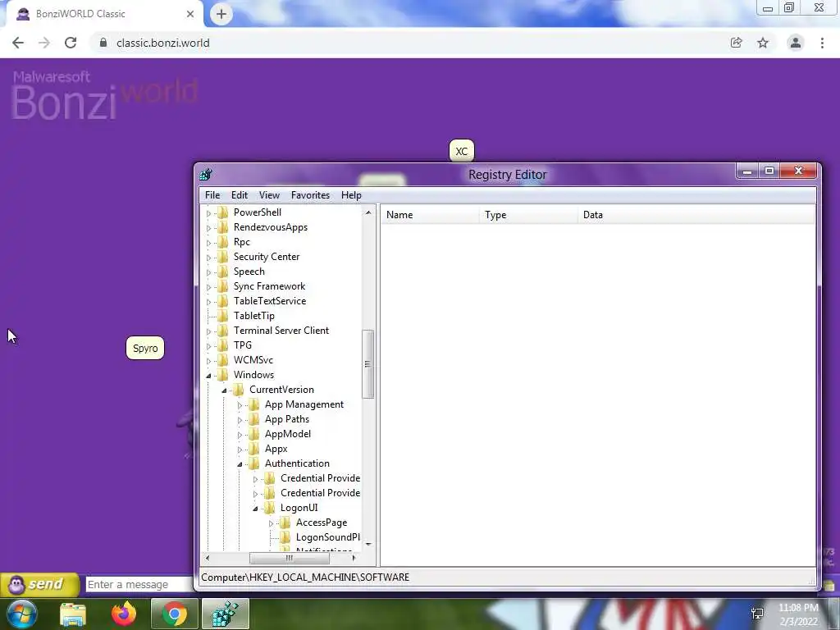Click the tree scroll up arrow

coord(368,212)
